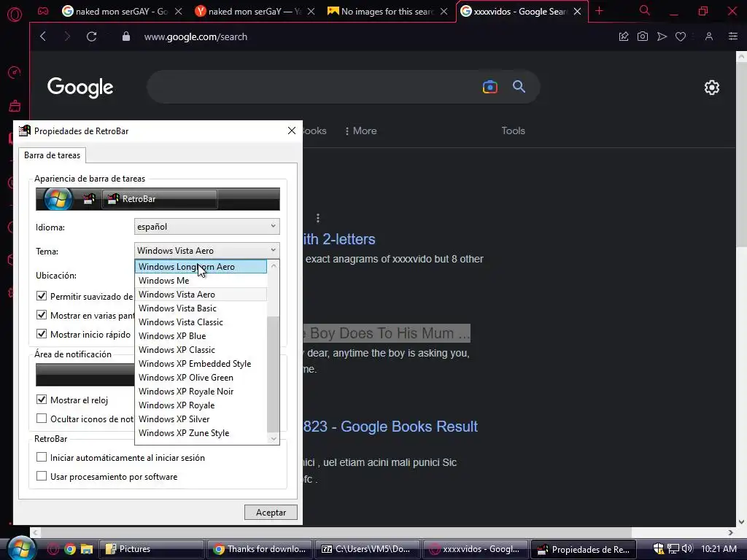Screen dimensions: 747x560
Task: Click three-dot menu above 2-letters result
Action: point(318,218)
